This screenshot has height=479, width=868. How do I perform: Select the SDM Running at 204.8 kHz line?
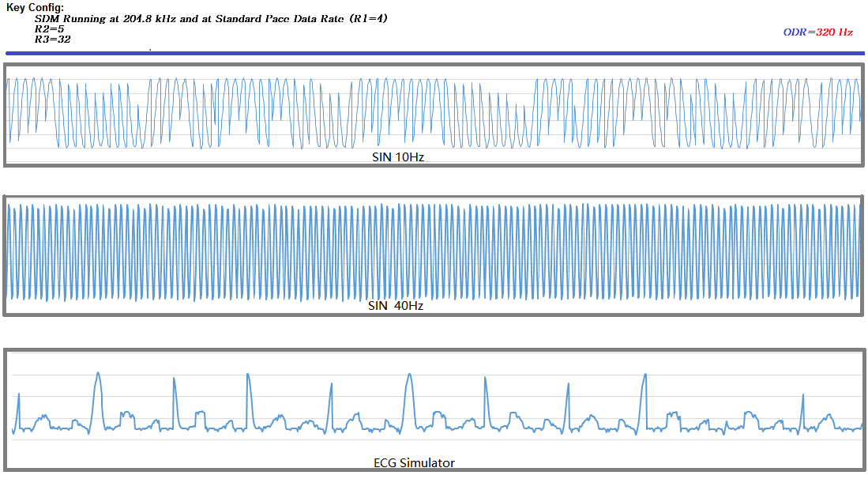211,19
